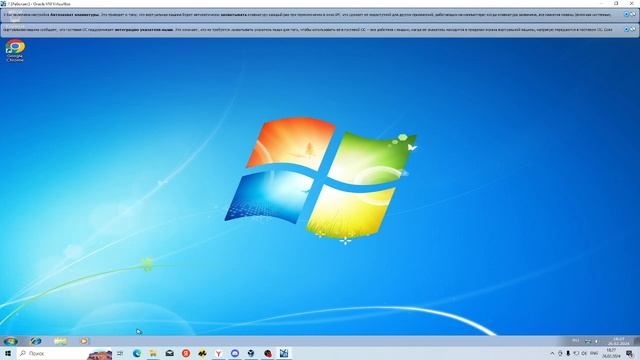Launch Windows Media Player in the guest taskbar

[x=84, y=341]
